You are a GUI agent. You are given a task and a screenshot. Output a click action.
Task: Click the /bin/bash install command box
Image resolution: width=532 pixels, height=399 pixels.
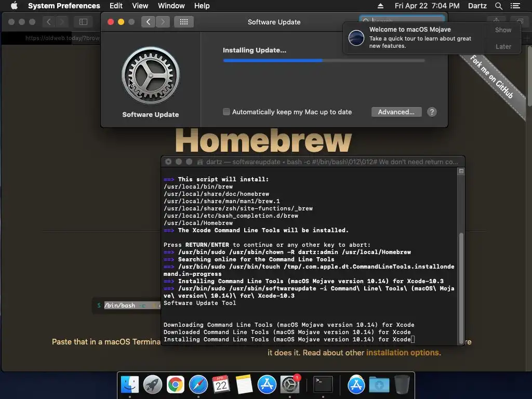click(x=127, y=305)
